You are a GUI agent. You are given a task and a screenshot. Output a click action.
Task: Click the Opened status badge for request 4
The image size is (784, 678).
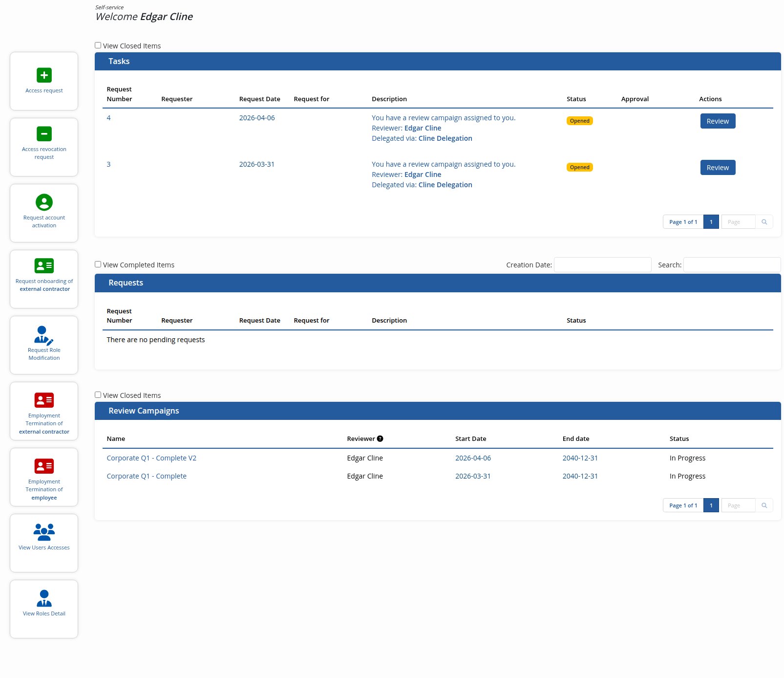tap(579, 121)
